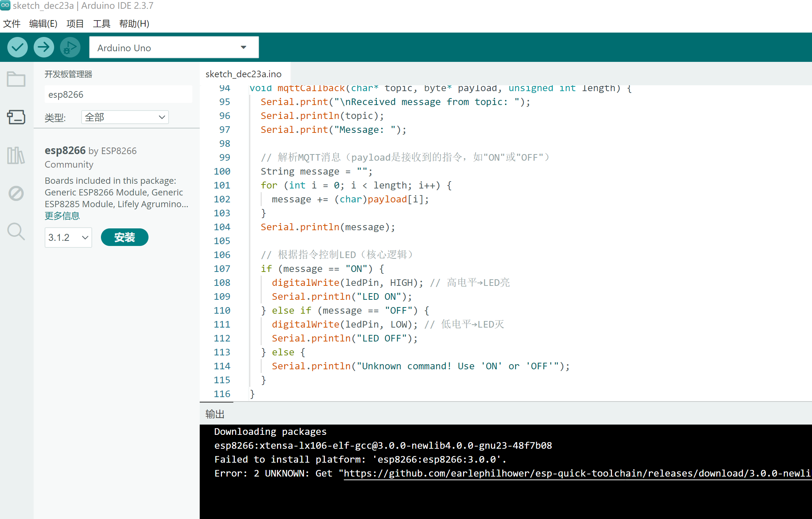Click the Upload arrow button

click(x=44, y=47)
